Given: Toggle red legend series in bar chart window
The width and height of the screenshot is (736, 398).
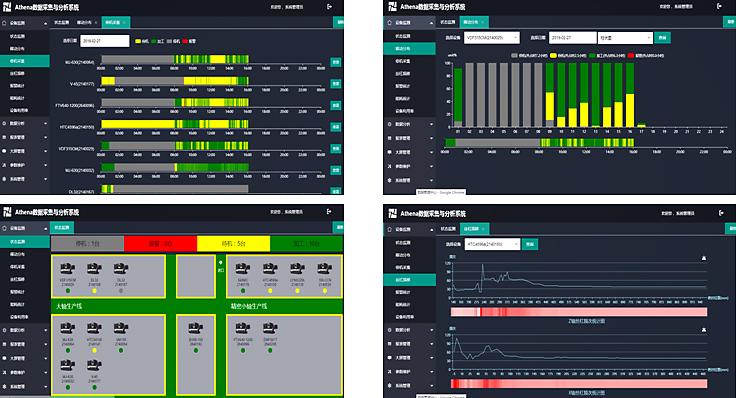Looking at the screenshot, I should [x=646, y=55].
